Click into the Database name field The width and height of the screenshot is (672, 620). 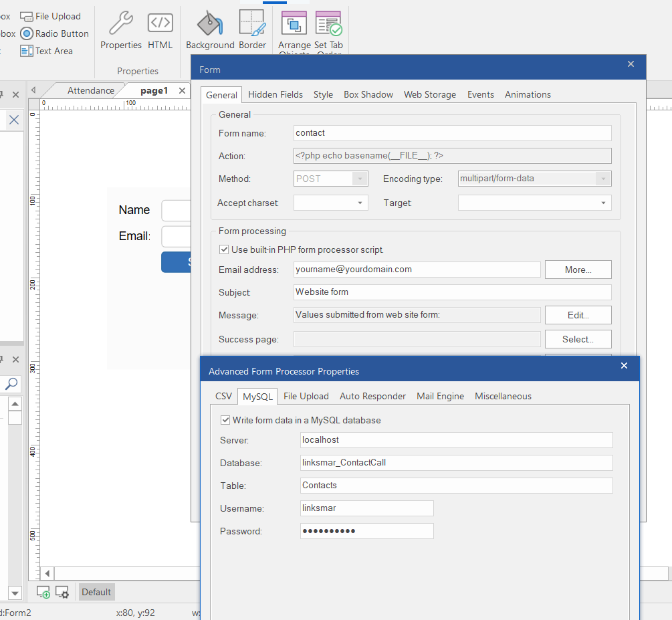pos(456,463)
